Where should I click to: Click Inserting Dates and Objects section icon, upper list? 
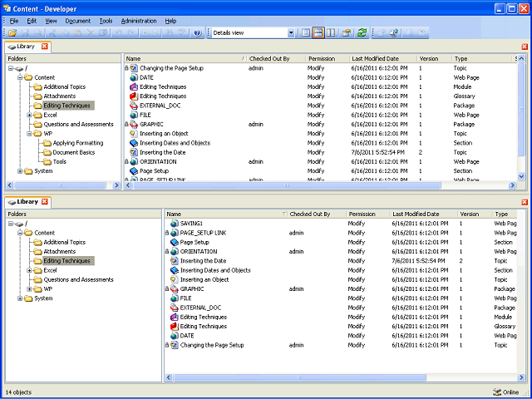pyautogui.click(x=134, y=143)
